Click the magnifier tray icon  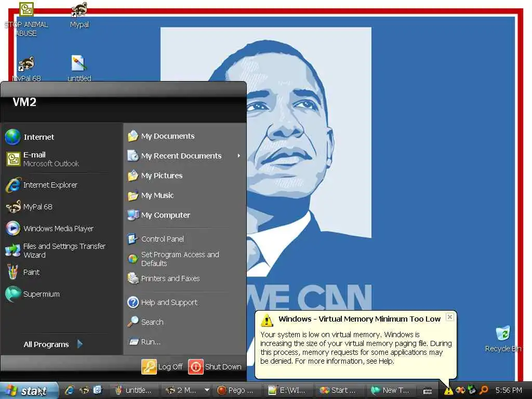pyautogui.click(x=484, y=391)
